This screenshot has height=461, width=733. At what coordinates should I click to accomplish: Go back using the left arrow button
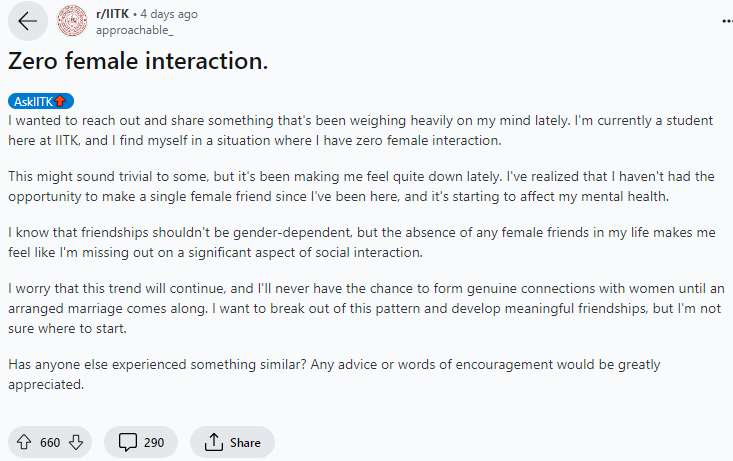click(27, 21)
